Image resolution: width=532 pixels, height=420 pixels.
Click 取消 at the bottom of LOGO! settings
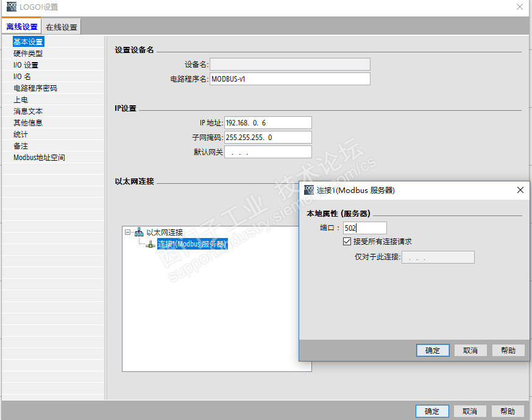470,411
